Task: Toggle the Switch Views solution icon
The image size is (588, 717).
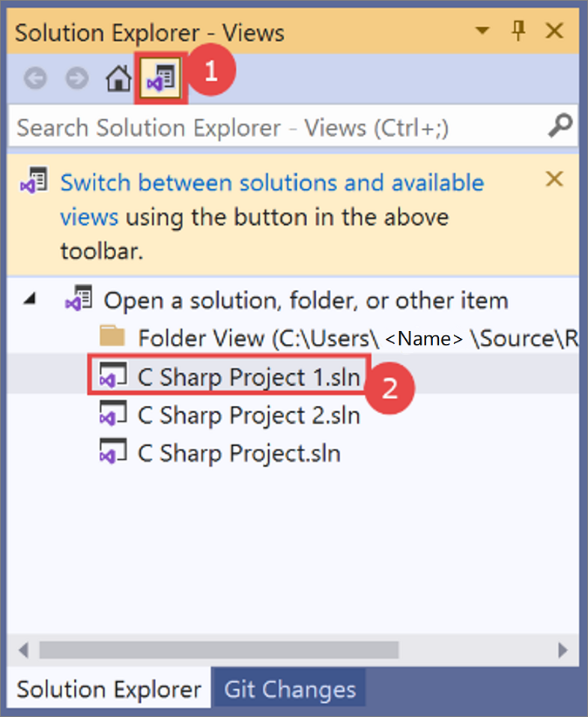Action: 161,78
